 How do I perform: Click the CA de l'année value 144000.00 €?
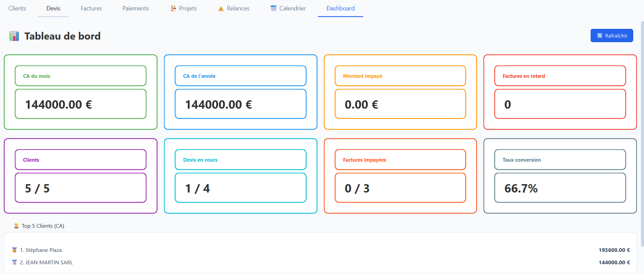point(219,105)
